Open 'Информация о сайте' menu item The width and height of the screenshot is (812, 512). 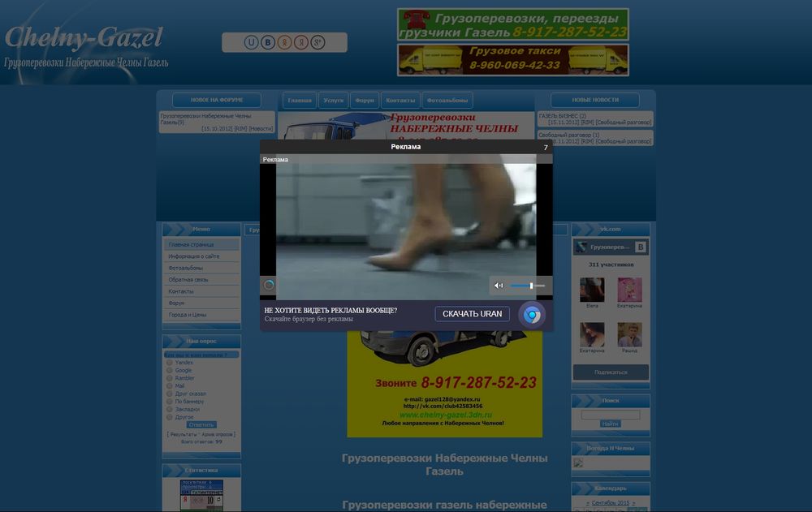(201, 256)
